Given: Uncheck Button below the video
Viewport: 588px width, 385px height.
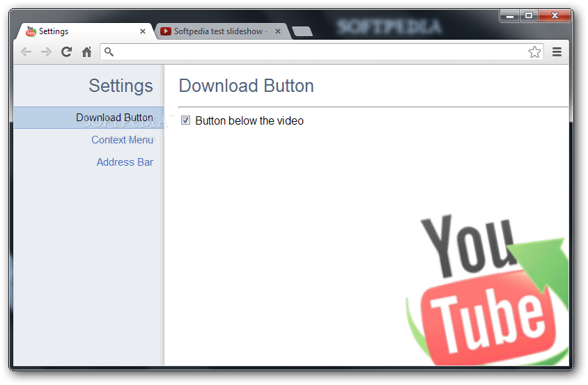Looking at the screenshot, I should click(x=185, y=120).
